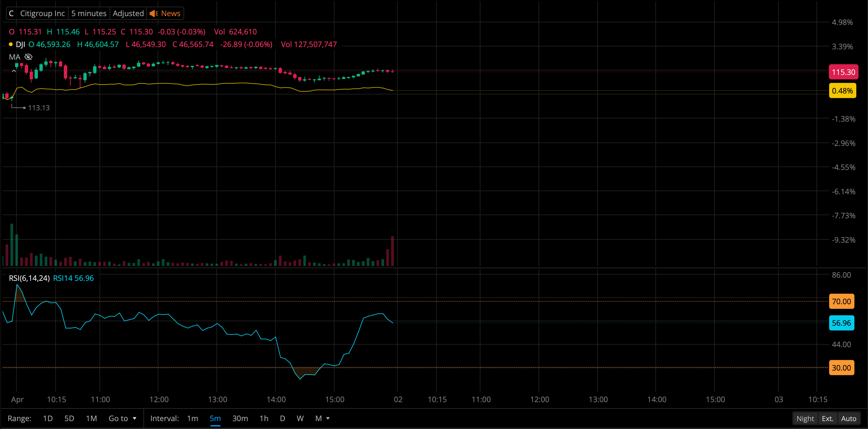
Task: Open the 5 minutes interval selector
Action: [x=89, y=14]
